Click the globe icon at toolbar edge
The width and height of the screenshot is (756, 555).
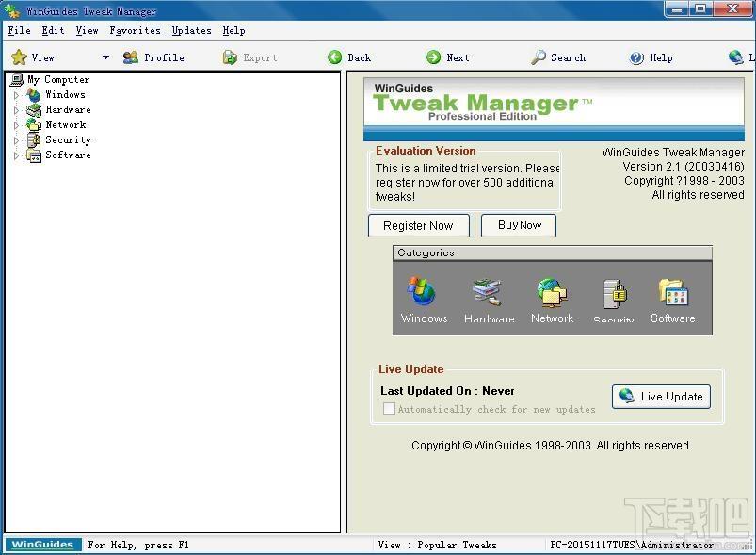click(735, 57)
